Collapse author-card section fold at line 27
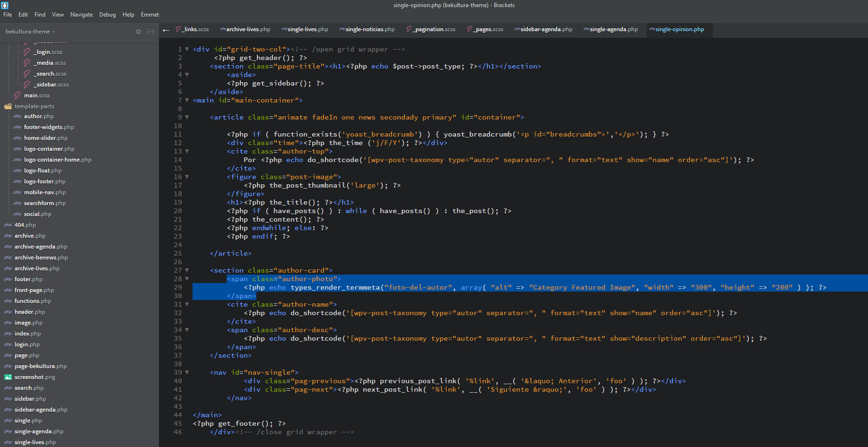 tap(187, 270)
